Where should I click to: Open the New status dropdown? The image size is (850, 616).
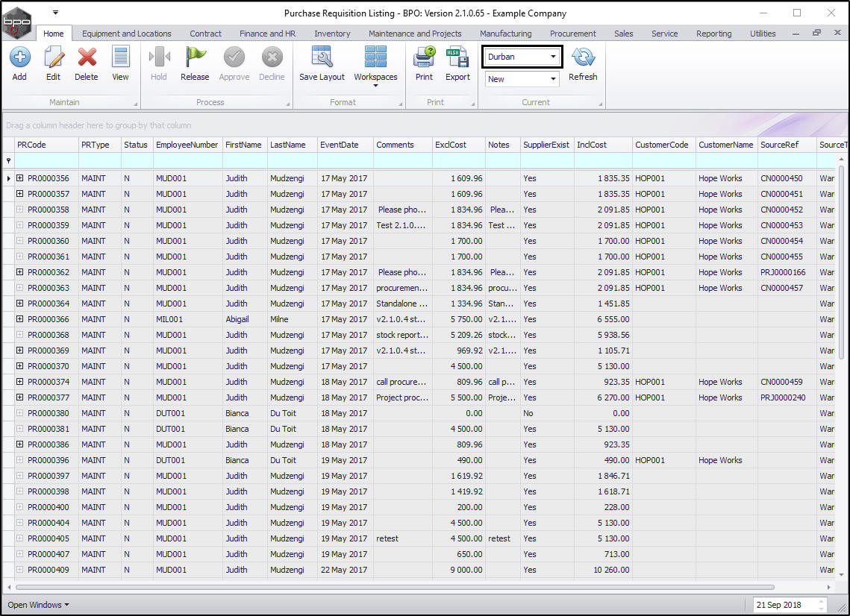553,79
